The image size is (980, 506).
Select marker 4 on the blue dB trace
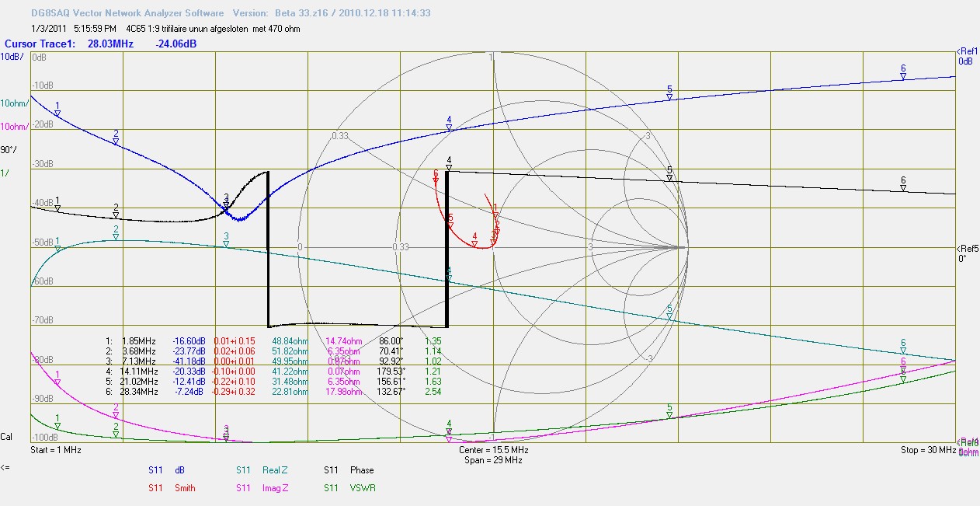[449, 125]
